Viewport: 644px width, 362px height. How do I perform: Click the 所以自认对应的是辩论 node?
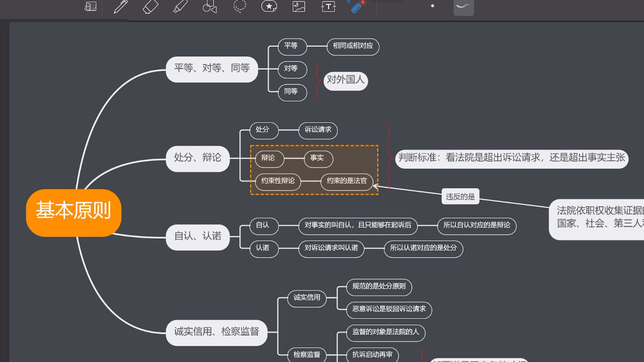(477, 226)
